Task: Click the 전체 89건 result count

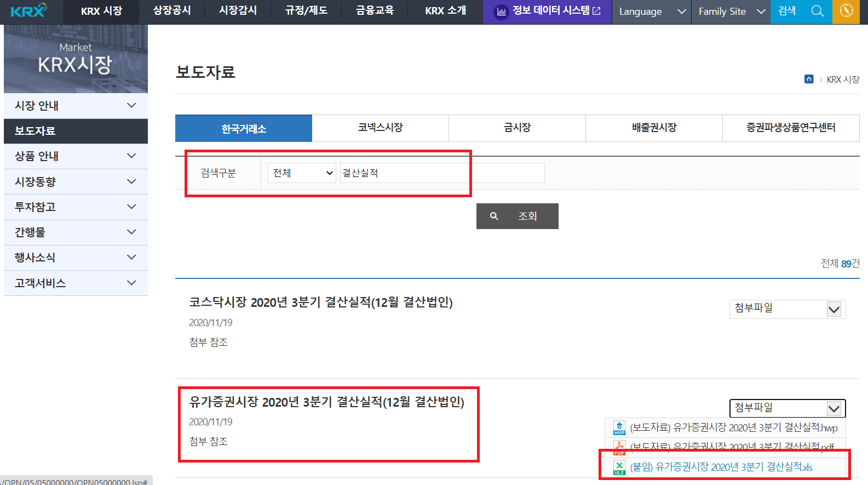Action: (840, 264)
